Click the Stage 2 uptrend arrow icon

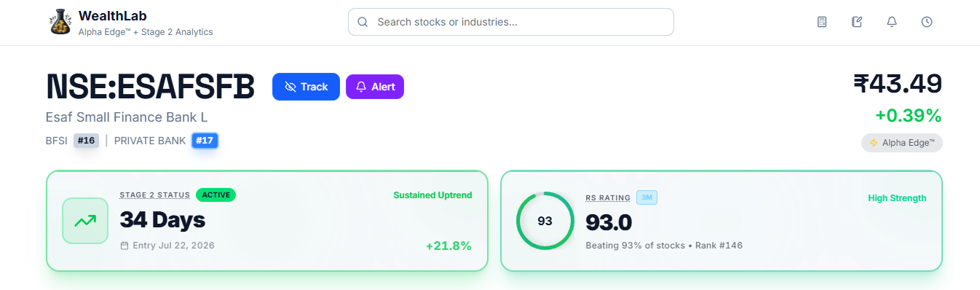coord(85,220)
